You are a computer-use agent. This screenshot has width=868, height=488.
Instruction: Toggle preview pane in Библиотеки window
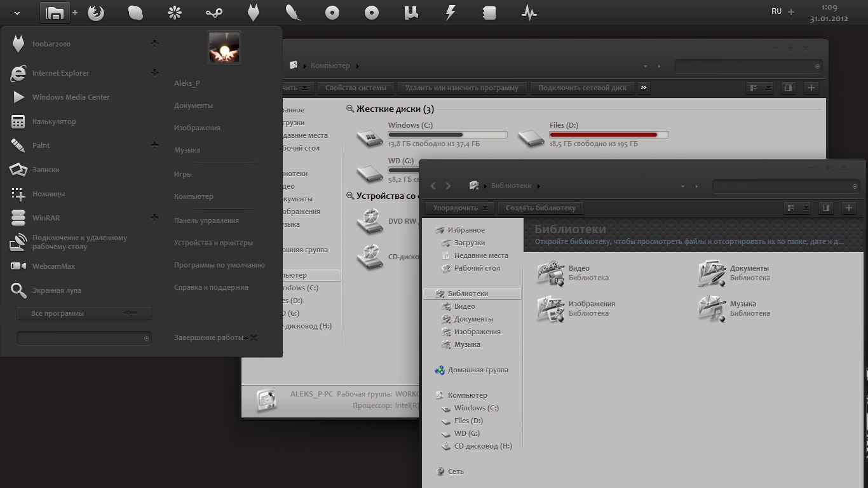pos(825,208)
